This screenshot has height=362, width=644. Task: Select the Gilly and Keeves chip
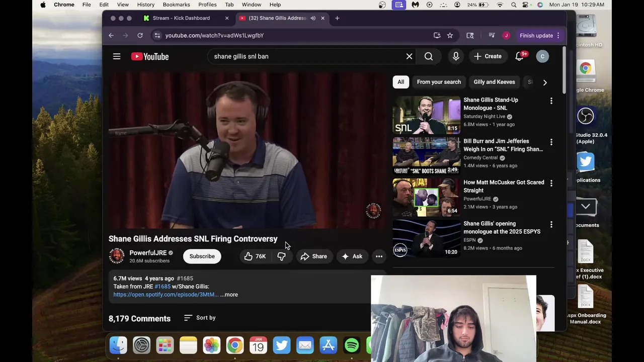[x=494, y=82]
